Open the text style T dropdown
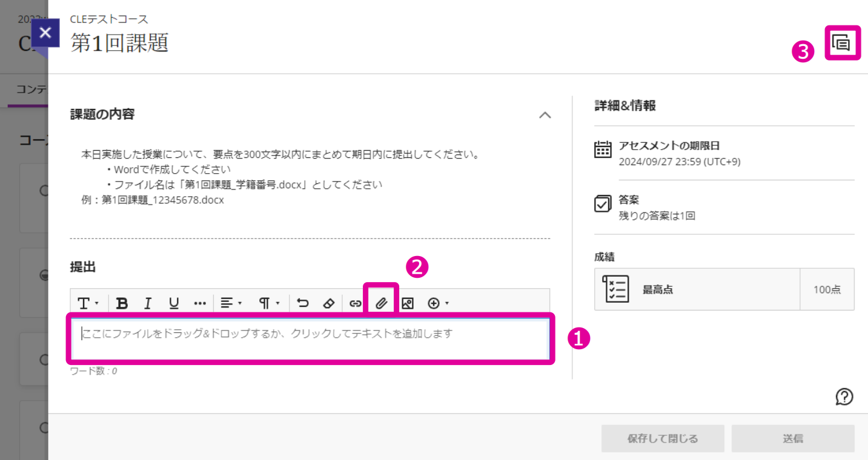 88,303
